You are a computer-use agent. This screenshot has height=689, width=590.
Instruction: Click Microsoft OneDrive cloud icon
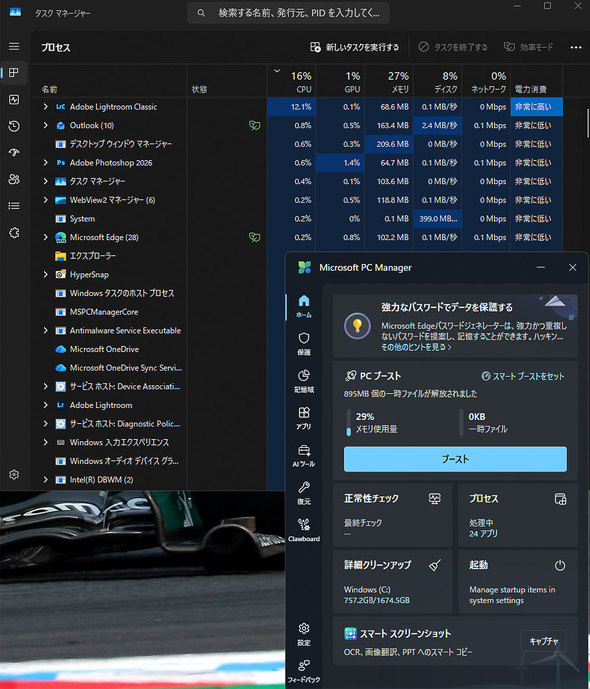point(61,349)
